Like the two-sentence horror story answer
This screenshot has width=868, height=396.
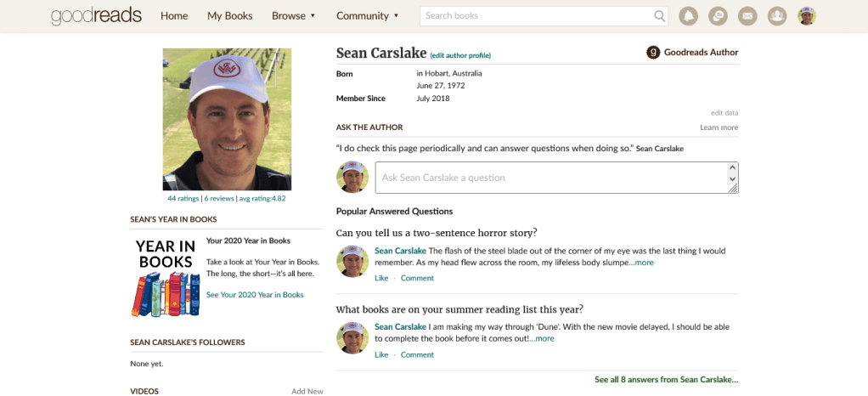pos(381,278)
